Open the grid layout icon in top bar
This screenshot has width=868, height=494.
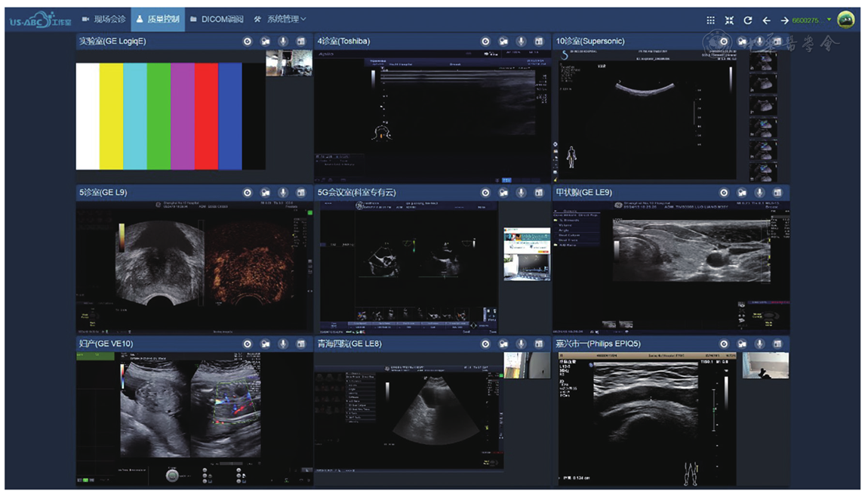[x=710, y=20]
